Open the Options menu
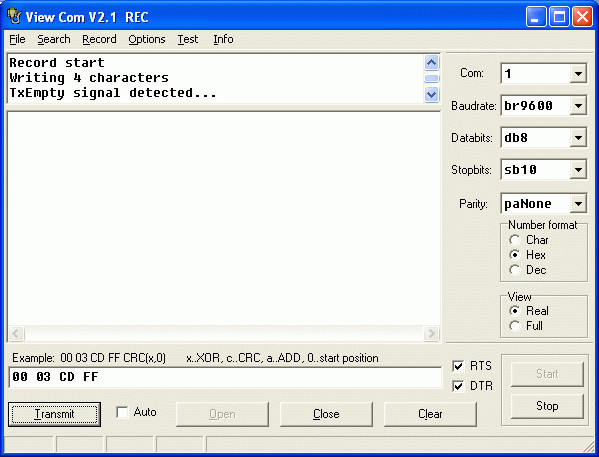Screen dimensions: 599x457 (x=147, y=39)
